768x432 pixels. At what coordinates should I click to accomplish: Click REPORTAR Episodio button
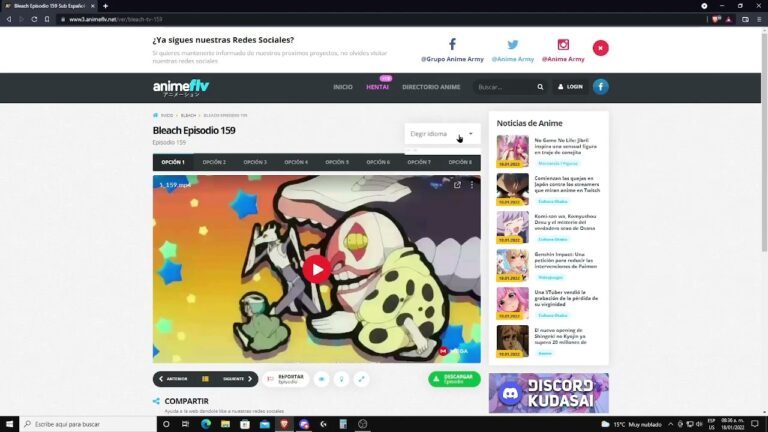point(286,379)
